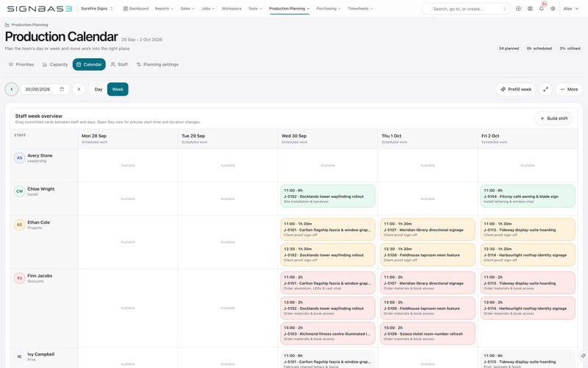588x368 pixels.
Task: Click the Build shift button
Action: point(553,118)
